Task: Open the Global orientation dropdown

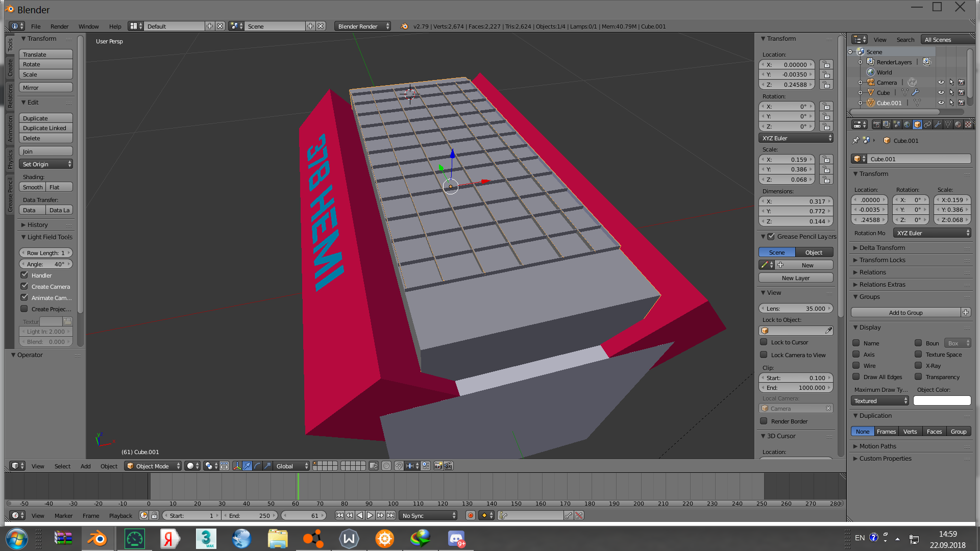Action: click(x=292, y=466)
